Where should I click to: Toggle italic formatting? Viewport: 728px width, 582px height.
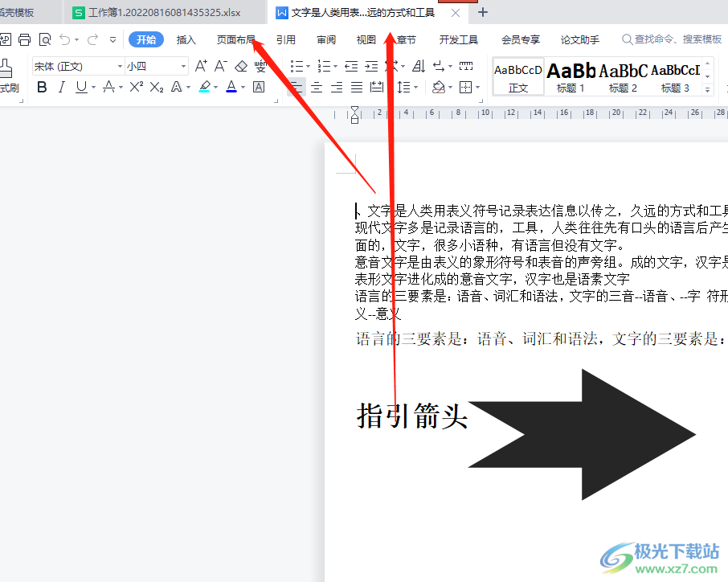click(61, 87)
